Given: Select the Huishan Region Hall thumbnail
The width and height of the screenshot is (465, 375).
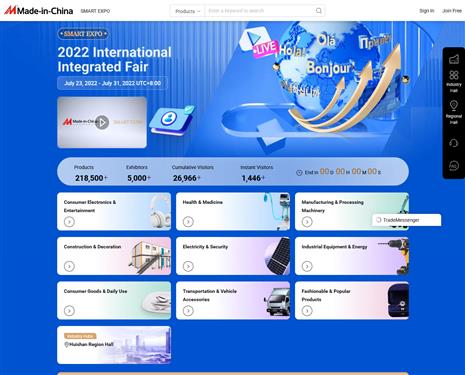Looking at the screenshot, I should tap(114, 345).
